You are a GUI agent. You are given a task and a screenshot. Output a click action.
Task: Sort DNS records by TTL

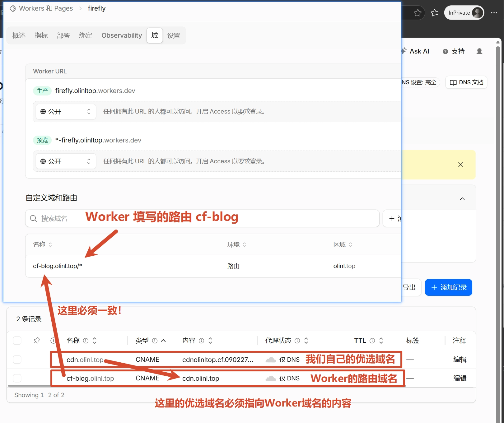pos(381,341)
